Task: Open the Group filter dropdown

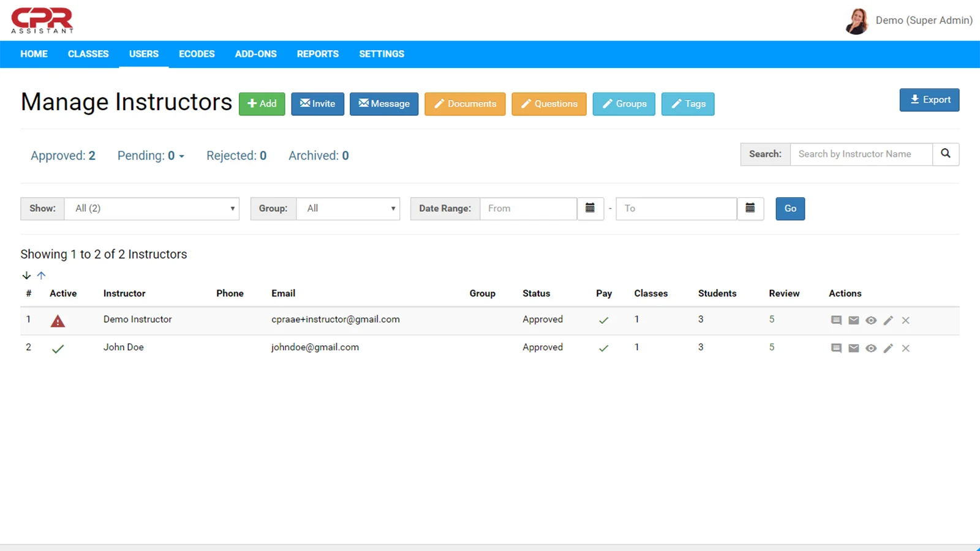Action: click(347, 209)
